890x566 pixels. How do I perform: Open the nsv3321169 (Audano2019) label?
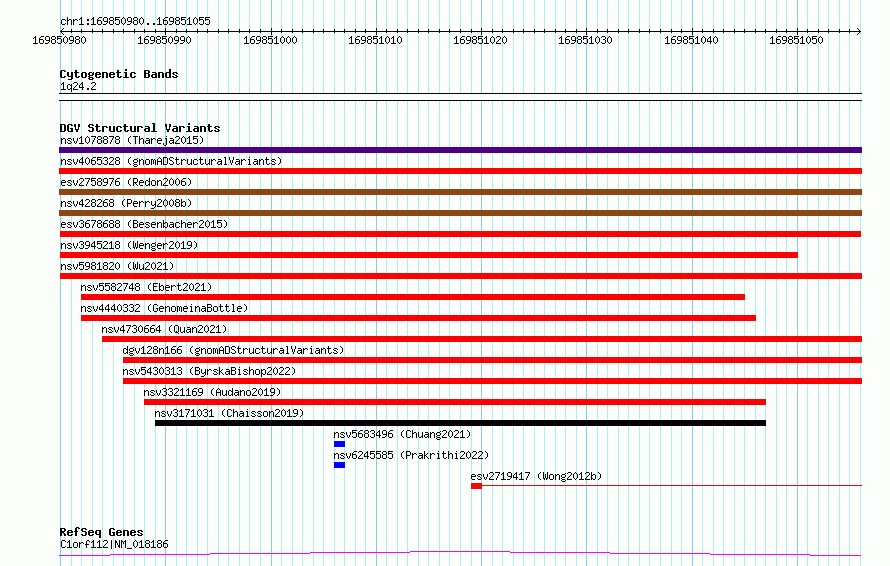tap(212, 392)
